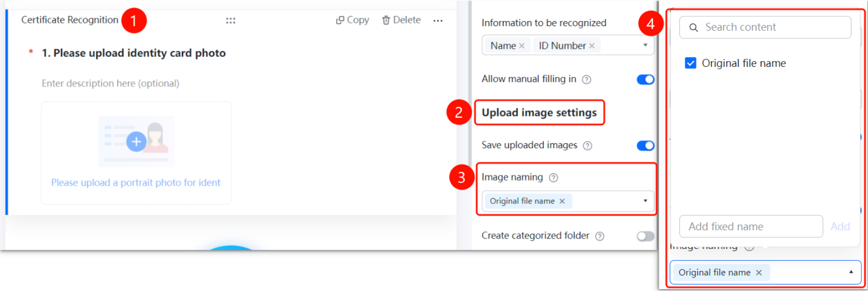Screen dimensions: 868x291
Task: Delete the Certificate Recognition question
Action: (401, 20)
